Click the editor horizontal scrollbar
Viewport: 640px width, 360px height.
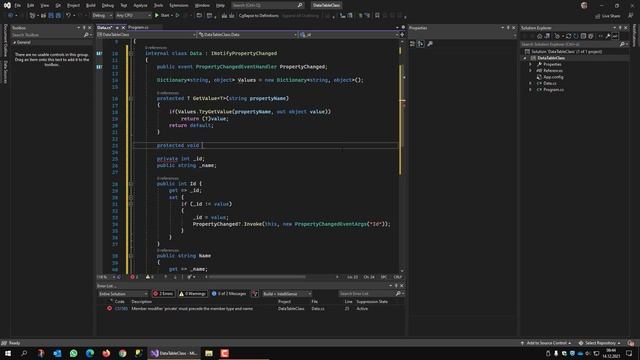257,277
